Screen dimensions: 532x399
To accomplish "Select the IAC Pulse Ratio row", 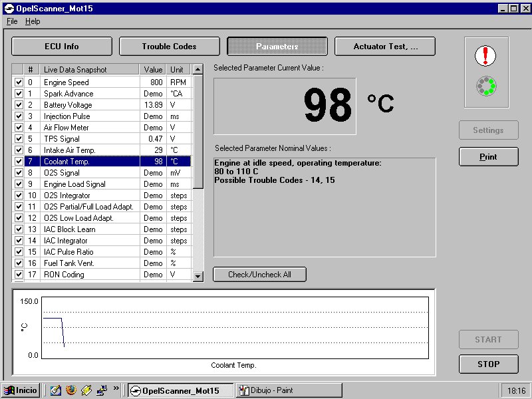I will point(102,252).
